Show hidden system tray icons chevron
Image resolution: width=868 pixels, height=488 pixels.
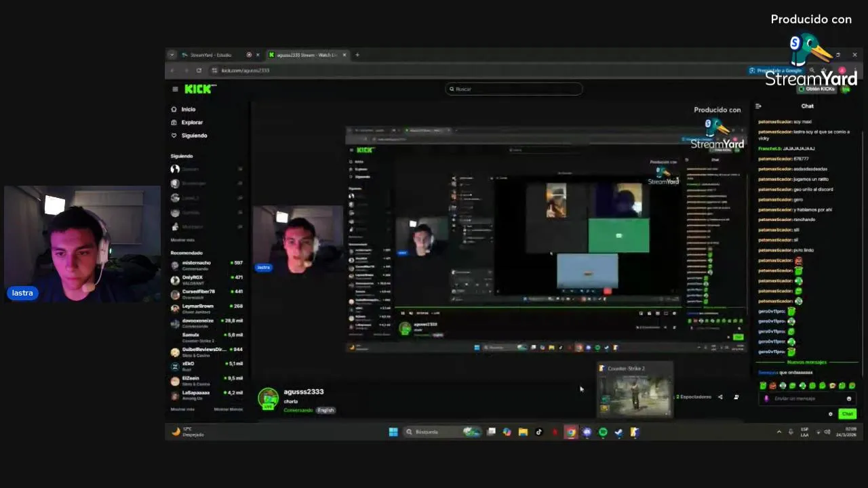(778, 432)
